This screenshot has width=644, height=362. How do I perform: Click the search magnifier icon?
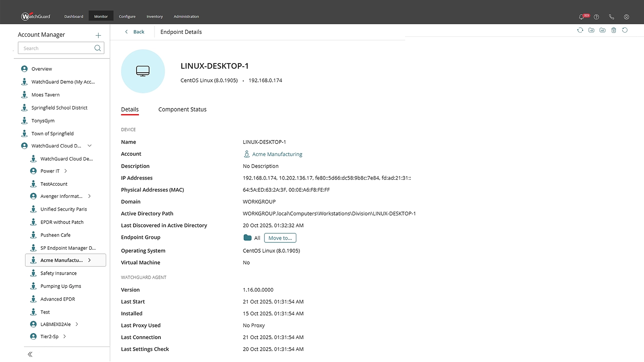coord(98,48)
